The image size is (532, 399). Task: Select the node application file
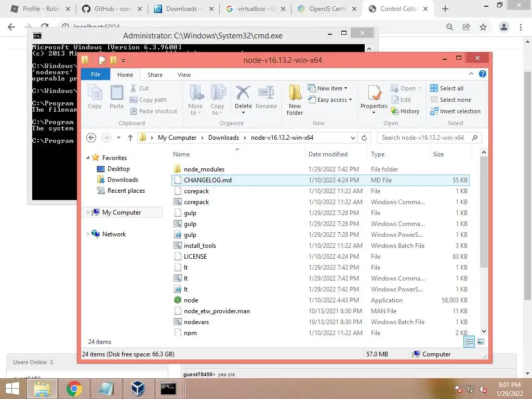[320, 300]
